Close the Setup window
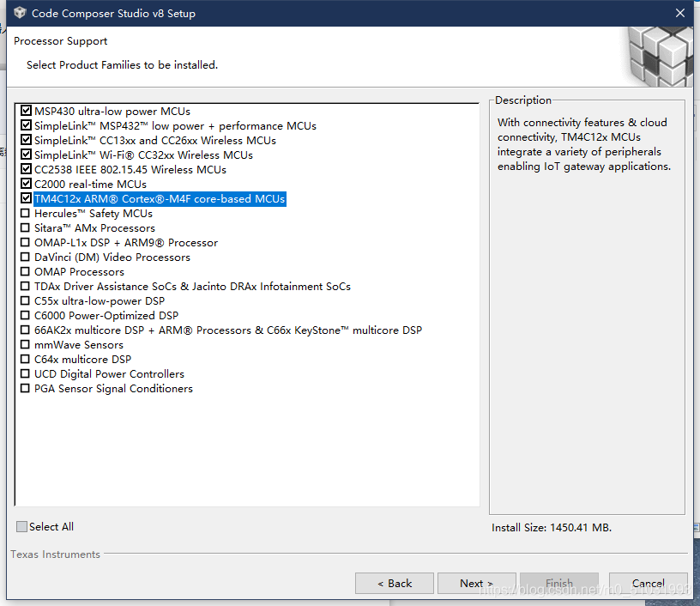700x606 pixels. [680, 13]
